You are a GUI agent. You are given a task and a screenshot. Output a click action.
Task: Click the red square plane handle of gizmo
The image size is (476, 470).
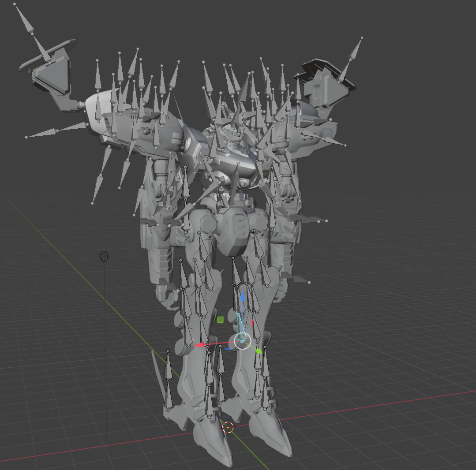(251, 323)
